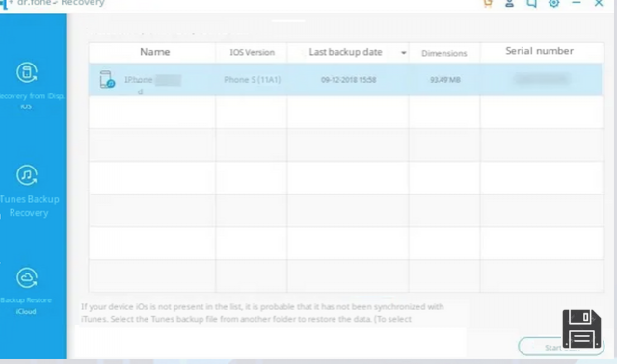The width and height of the screenshot is (617, 364).
Task: Select the Recovery from iOS device icon
Action: click(27, 72)
